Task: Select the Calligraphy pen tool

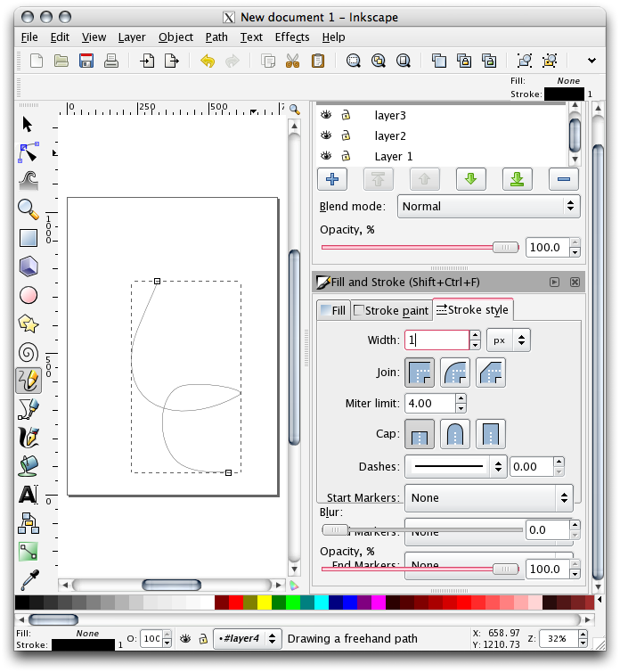Action: point(29,438)
